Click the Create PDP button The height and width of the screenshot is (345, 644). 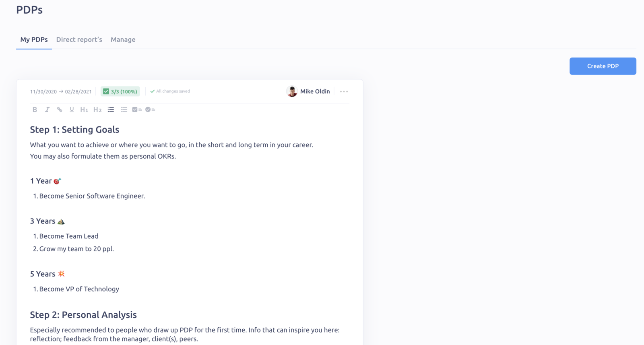tap(603, 66)
